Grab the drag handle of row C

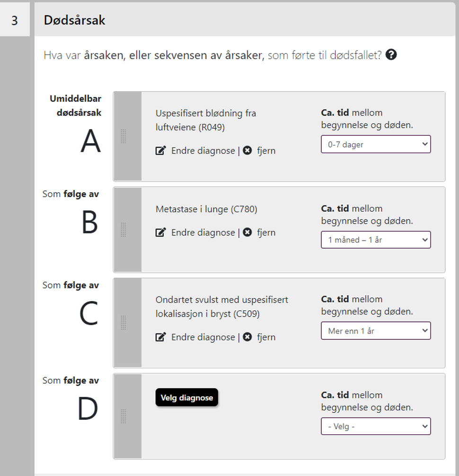coord(124,323)
